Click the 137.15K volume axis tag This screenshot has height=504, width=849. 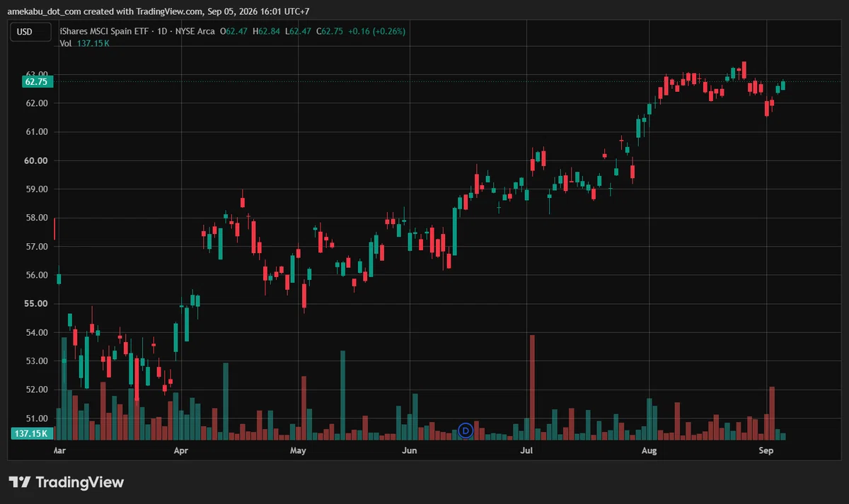pyautogui.click(x=30, y=434)
